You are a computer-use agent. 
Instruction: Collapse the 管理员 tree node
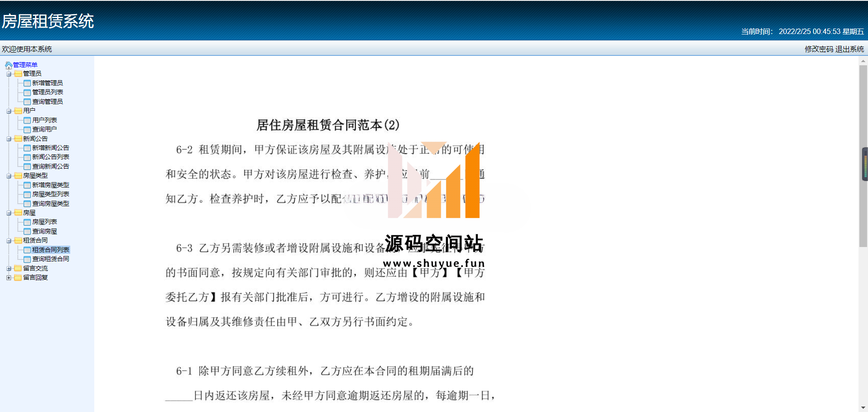click(9, 74)
